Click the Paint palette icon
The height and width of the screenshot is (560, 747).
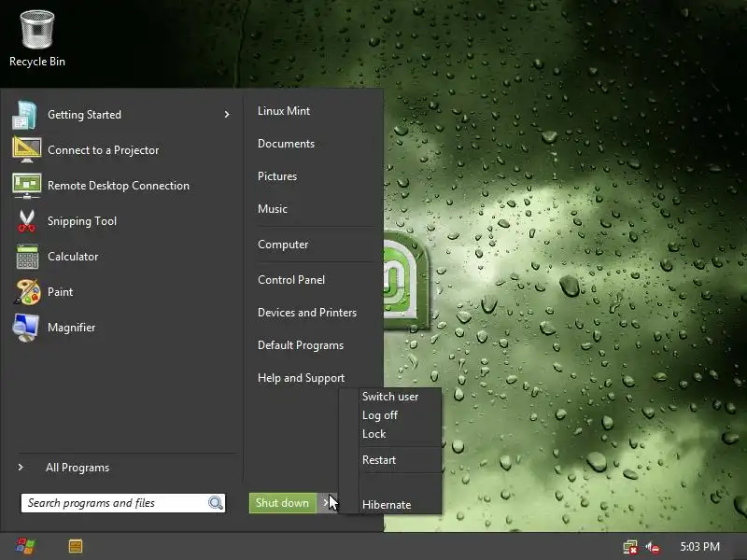[x=27, y=292]
